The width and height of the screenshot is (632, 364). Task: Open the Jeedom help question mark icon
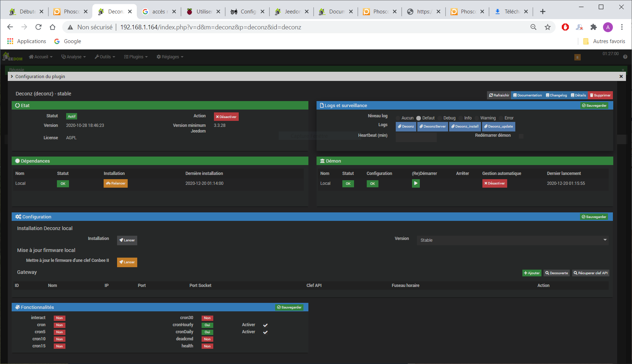625,57
